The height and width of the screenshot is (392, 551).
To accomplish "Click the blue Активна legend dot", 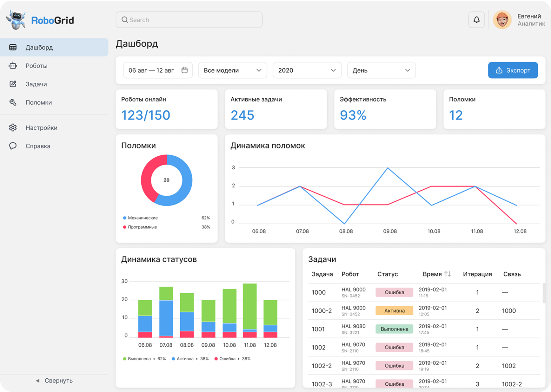I will tap(173, 359).
